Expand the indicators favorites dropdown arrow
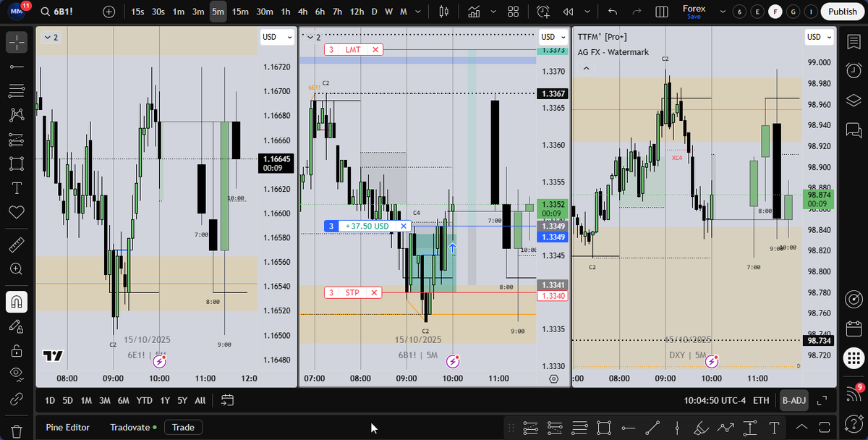 click(x=493, y=12)
